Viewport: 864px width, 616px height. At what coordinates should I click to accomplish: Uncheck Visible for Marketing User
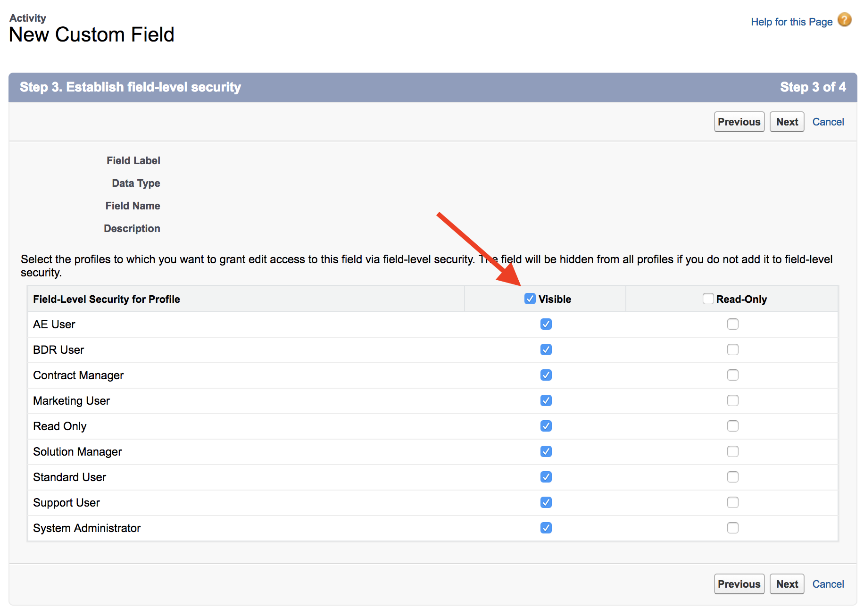coord(546,400)
